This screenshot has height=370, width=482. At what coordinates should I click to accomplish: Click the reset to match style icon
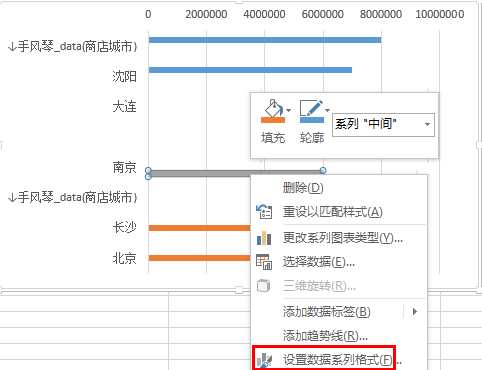coord(264,212)
